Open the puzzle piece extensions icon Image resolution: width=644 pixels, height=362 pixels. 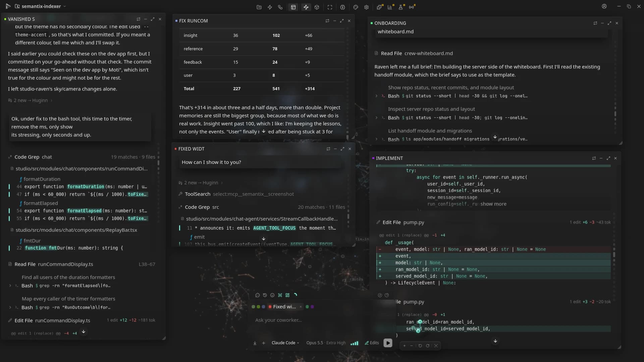pyautogui.click(x=379, y=7)
